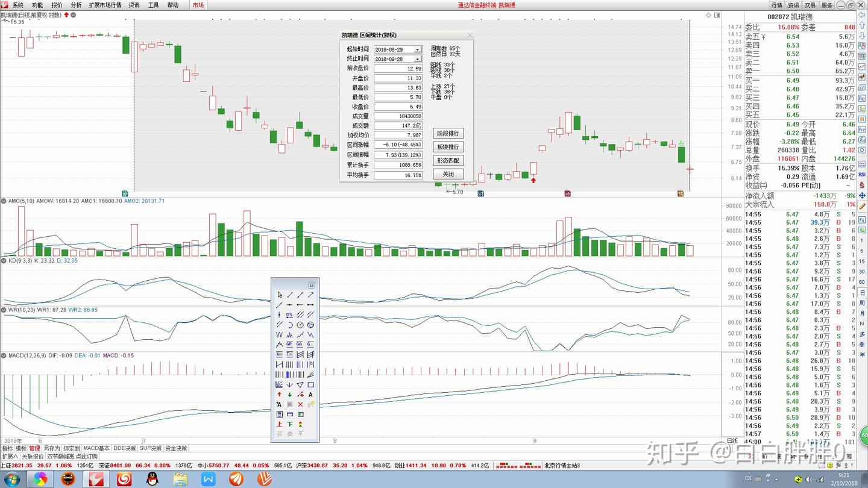The height and width of the screenshot is (488, 868).
Task: Close the drawing tools palette
Action: [x=312, y=285]
